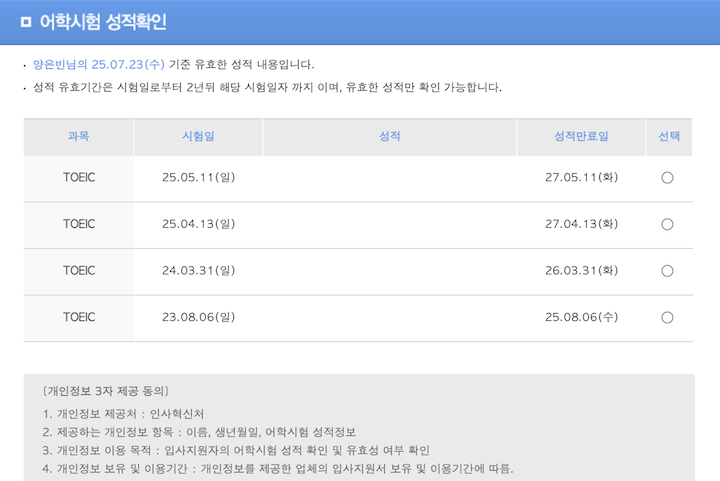Select the TOEIC 24.03.31 score radio button
Screen dimensions: 720x481
(x=667, y=271)
